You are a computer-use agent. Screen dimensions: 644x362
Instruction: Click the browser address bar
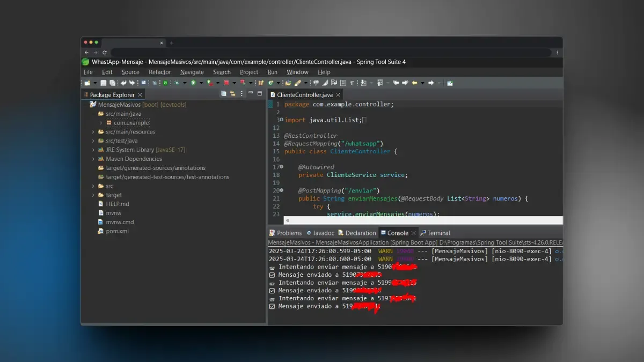(332, 53)
